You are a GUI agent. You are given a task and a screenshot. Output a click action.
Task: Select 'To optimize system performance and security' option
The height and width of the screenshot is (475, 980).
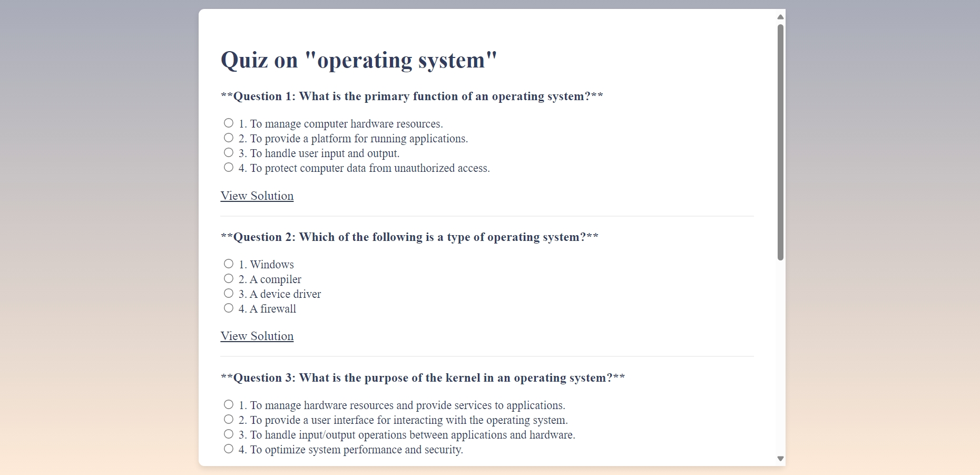(229, 449)
